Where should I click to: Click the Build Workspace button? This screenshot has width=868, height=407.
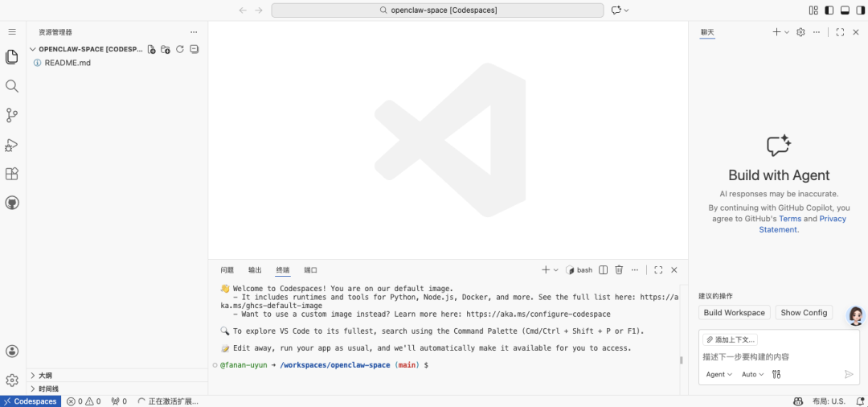pos(734,312)
